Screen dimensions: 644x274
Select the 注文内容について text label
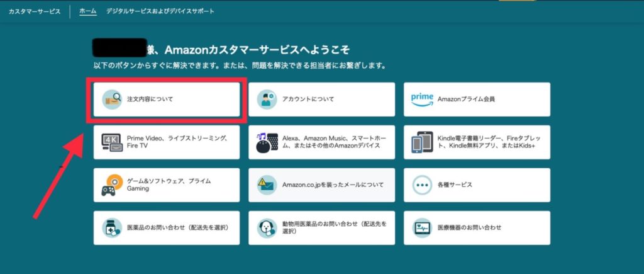click(x=150, y=99)
